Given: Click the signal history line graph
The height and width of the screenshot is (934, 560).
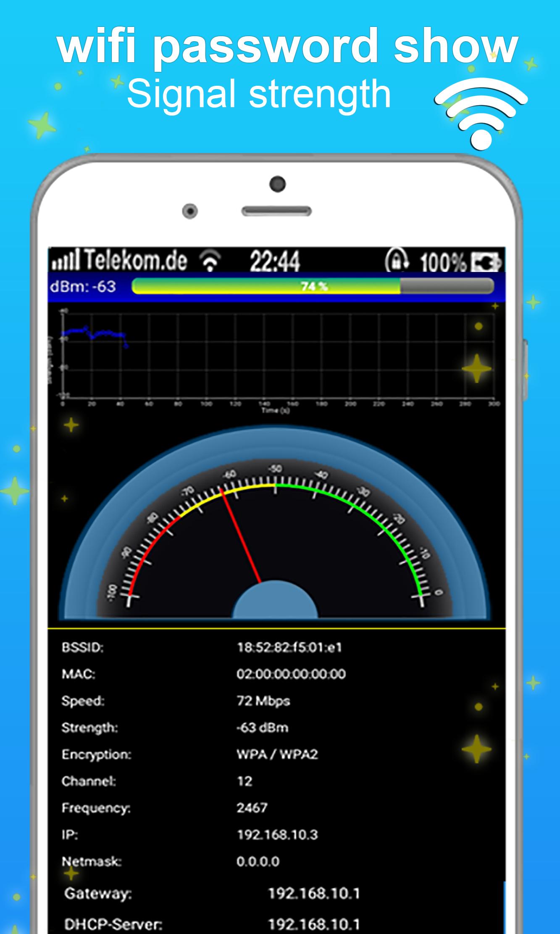Looking at the screenshot, I should point(277,357).
